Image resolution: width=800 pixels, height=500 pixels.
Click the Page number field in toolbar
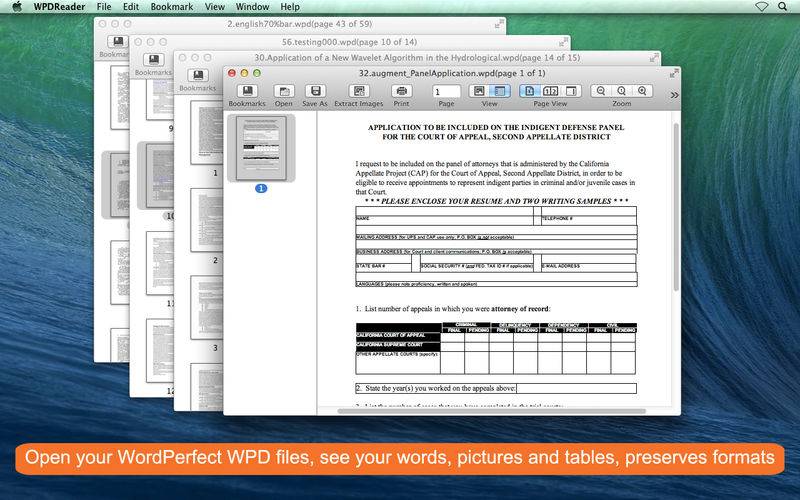tap(446, 91)
